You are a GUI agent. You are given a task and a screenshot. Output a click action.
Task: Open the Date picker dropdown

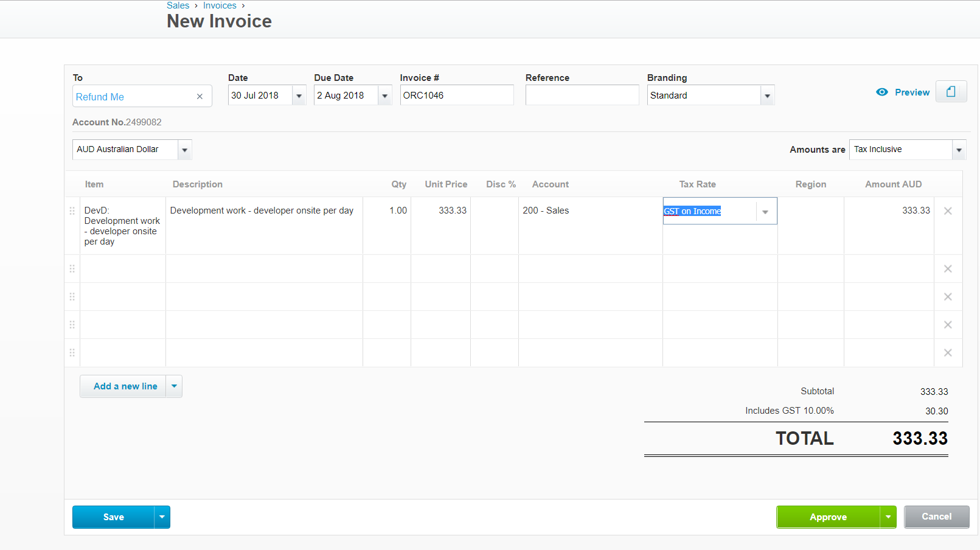(x=299, y=96)
